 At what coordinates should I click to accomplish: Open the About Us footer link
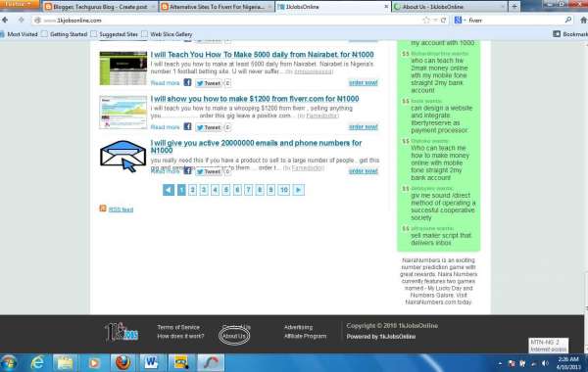(234, 336)
